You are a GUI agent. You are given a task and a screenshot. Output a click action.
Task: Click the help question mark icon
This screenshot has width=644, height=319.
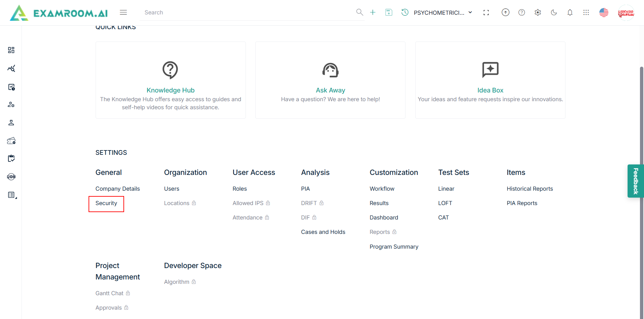click(522, 12)
